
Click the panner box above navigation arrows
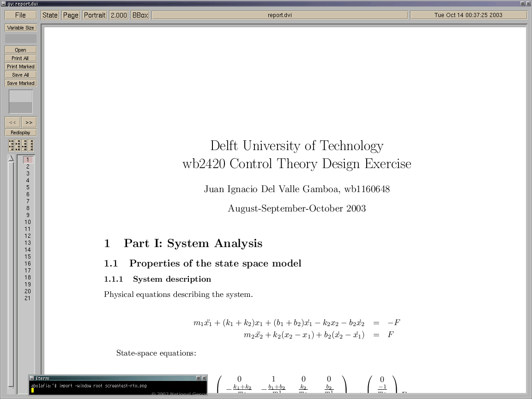(x=21, y=102)
